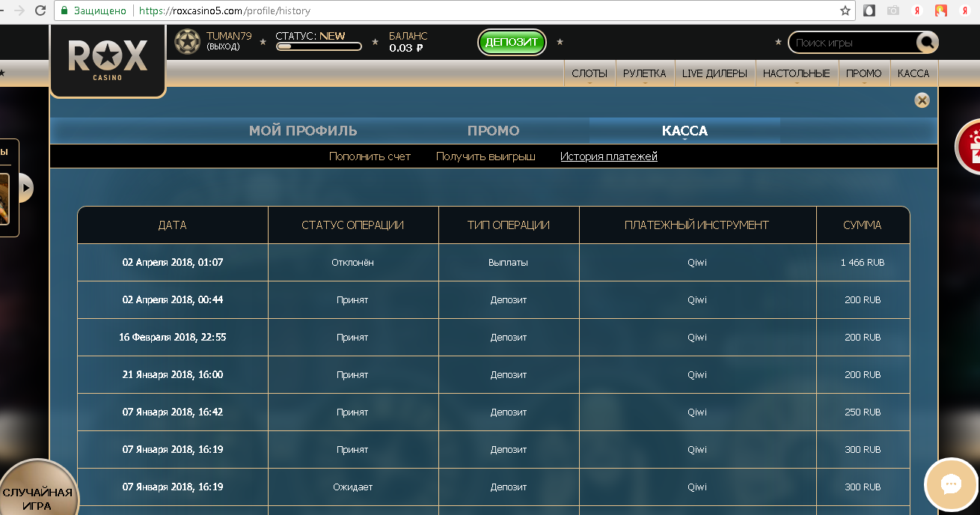Expand the РУЛЕТКА navigation menu
The height and width of the screenshot is (515, 980).
[644, 73]
